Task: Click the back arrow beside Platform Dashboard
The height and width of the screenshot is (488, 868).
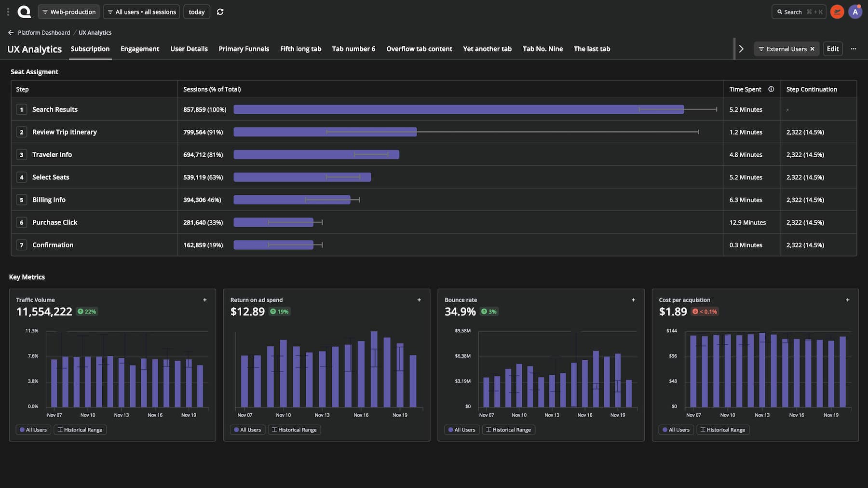Action: pos(11,32)
